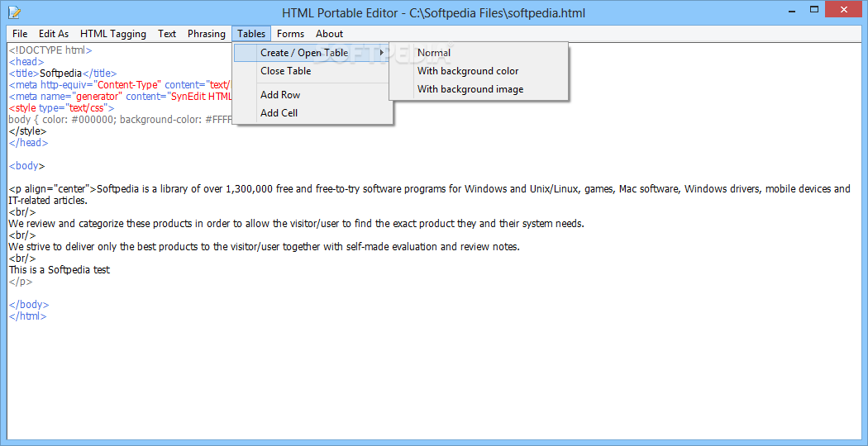The height and width of the screenshot is (446, 868).
Task: Choose Add Row from Tables menu
Action: point(312,95)
